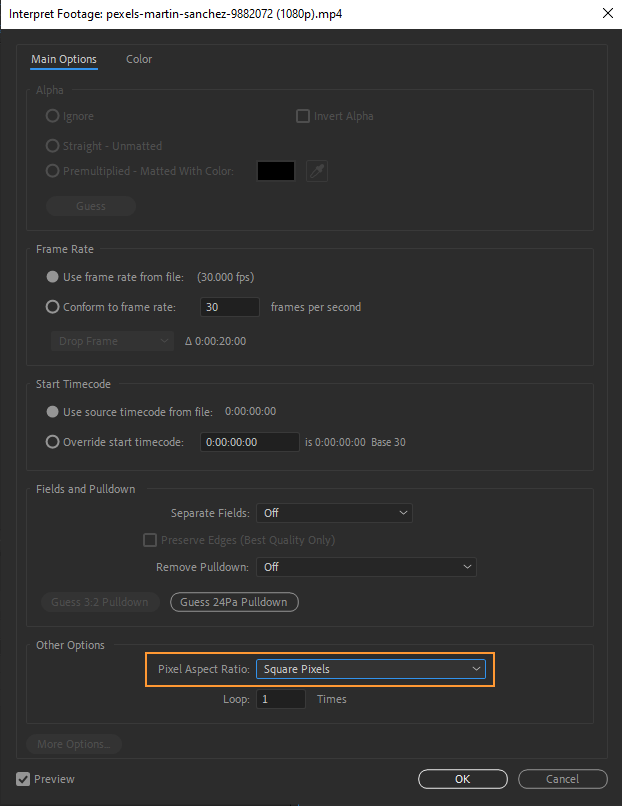Click the Loop times input field

[280, 699]
